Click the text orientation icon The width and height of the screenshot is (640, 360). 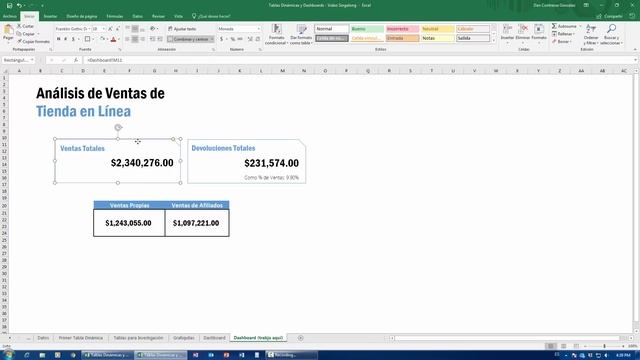153,29
